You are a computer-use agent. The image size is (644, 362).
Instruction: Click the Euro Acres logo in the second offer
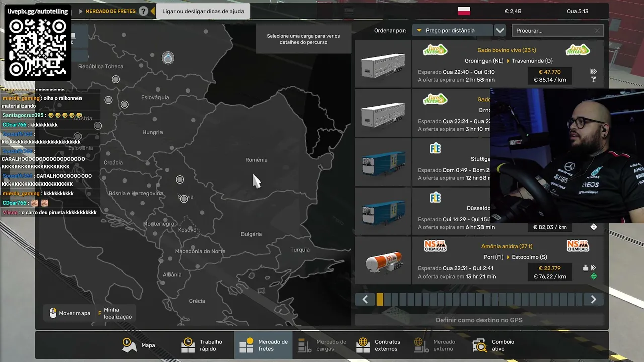coord(435,99)
